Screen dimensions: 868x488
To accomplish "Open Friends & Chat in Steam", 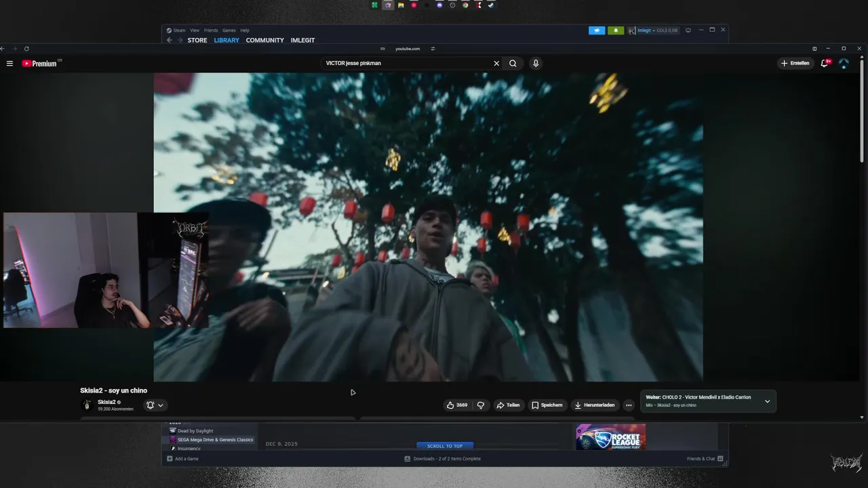I will pos(705,459).
